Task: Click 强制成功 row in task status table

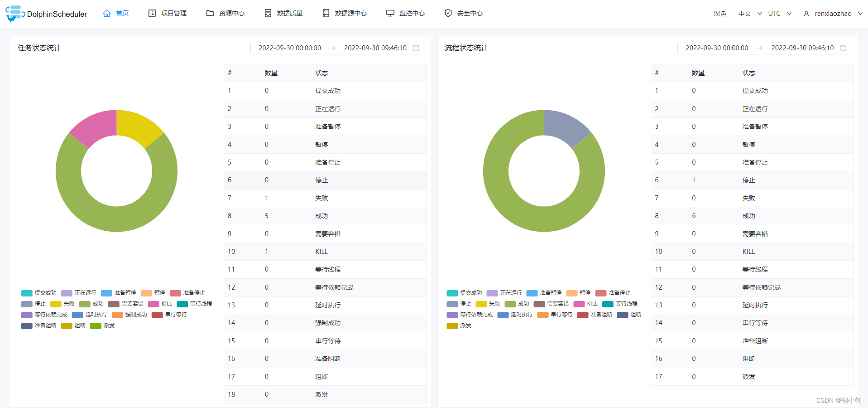Action: tap(325, 323)
